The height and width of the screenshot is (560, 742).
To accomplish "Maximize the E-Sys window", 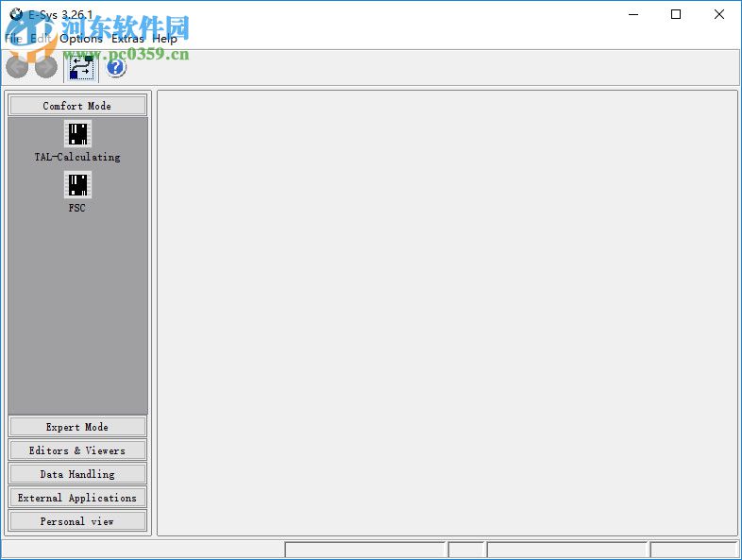I will pos(676,15).
